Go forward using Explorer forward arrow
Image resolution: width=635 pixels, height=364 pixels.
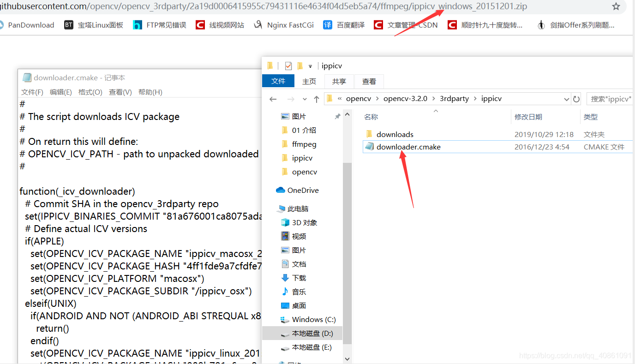(x=290, y=99)
